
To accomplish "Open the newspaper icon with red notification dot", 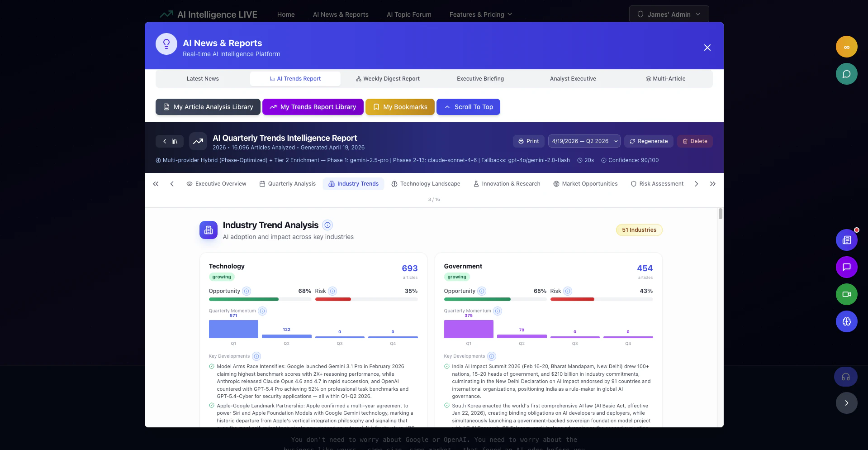I will tap(846, 240).
